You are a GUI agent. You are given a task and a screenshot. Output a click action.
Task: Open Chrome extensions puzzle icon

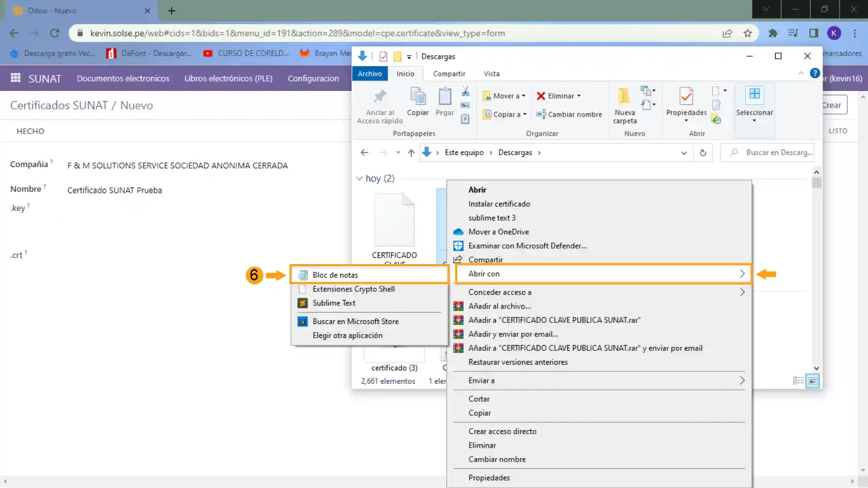773,33
